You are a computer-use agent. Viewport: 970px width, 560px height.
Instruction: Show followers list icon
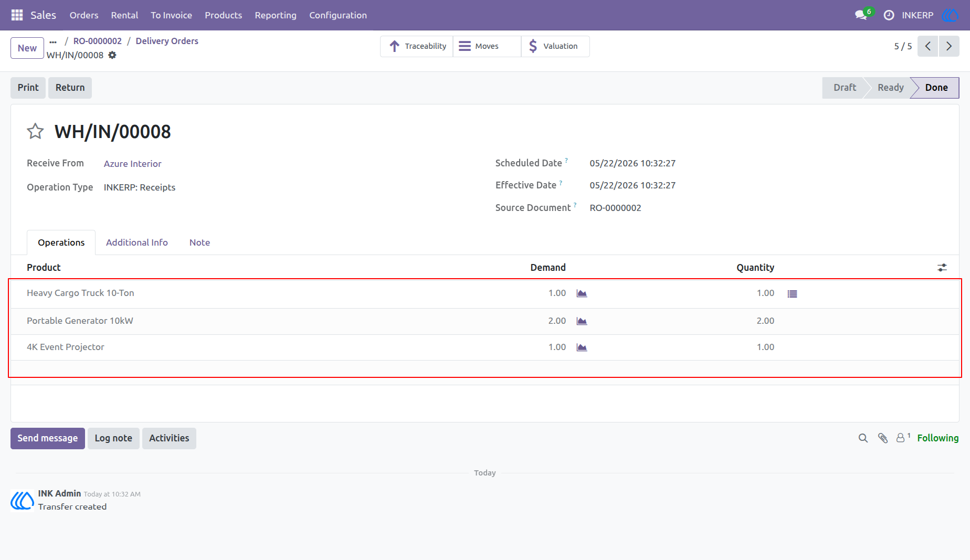click(x=903, y=438)
